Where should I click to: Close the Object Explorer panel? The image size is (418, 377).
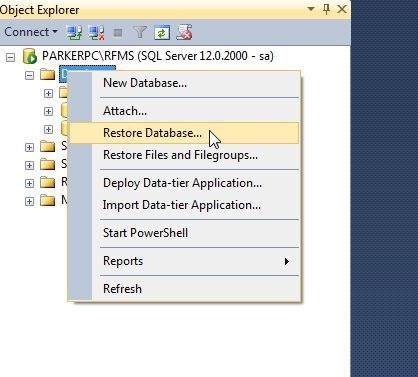tap(342, 9)
